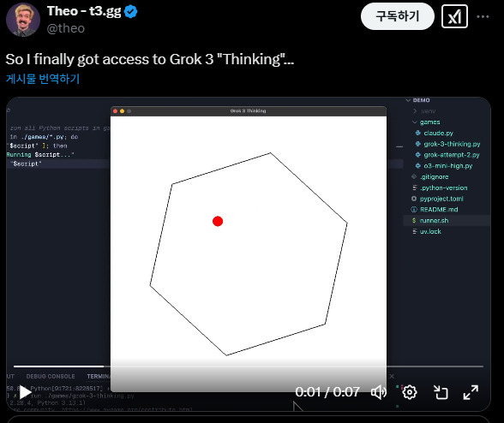Click the 0:01 / 0:07 time display
504x423 pixels.
click(327, 392)
